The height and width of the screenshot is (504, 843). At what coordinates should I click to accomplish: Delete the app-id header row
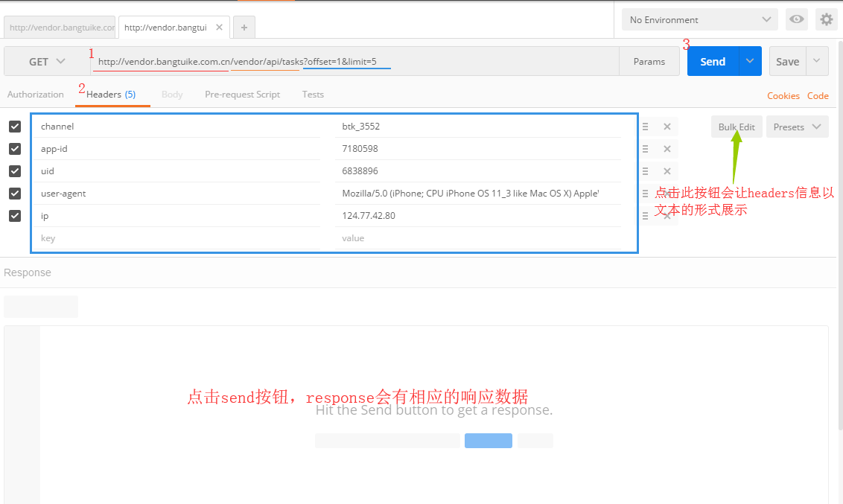click(x=667, y=149)
